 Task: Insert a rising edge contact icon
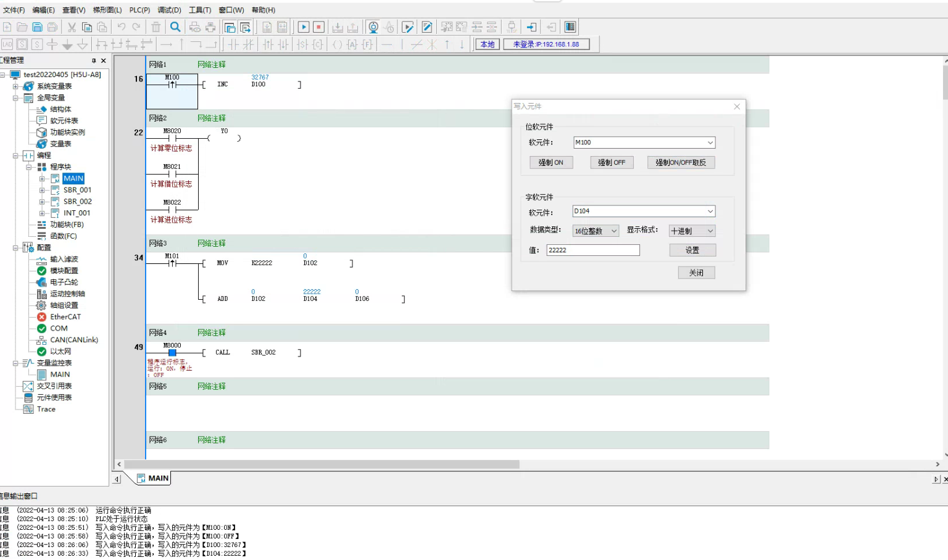[268, 44]
